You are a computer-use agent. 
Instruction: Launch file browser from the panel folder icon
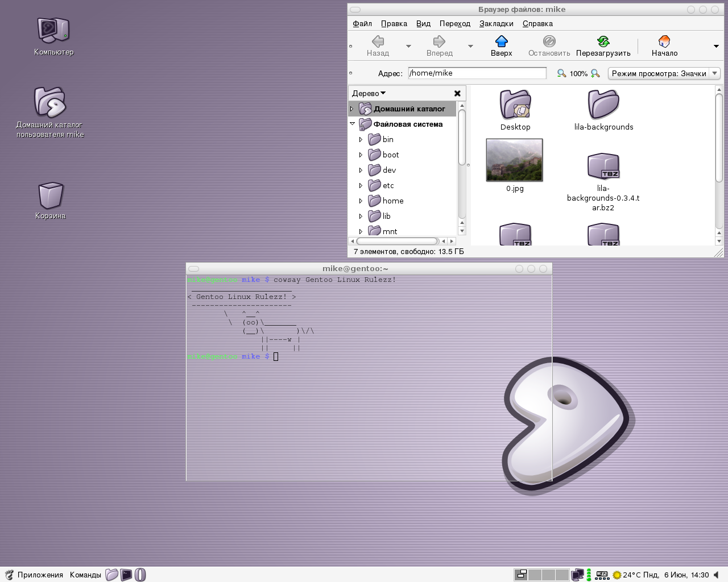(x=111, y=575)
